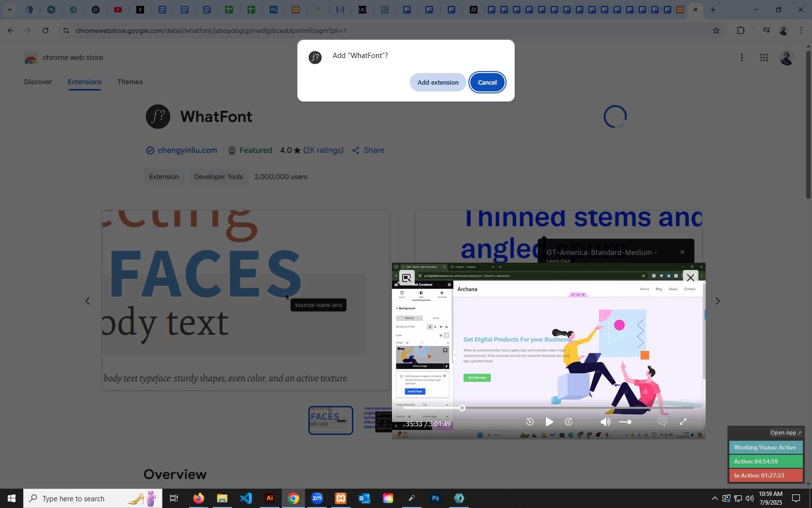Image resolution: width=812 pixels, height=508 pixels.
Task: Select the Developer Tools category chip
Action: click(218, 177)
